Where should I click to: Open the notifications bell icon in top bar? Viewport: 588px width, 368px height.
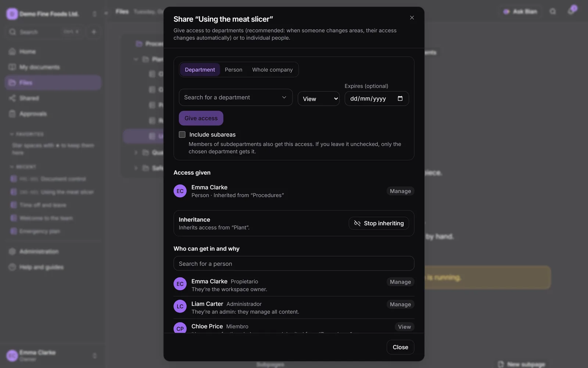tap(571, 11)
